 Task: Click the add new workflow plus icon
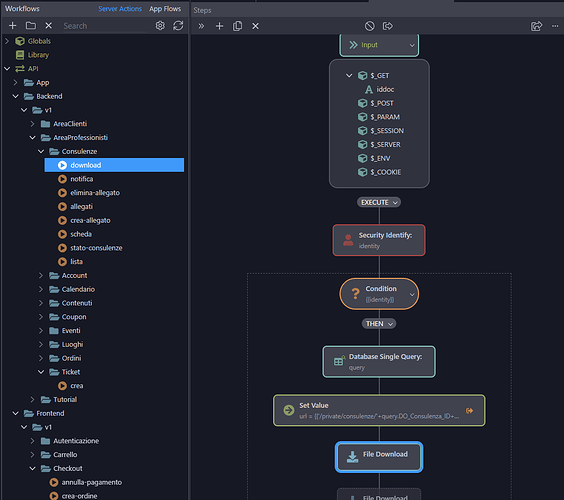(x=13, y=26)
